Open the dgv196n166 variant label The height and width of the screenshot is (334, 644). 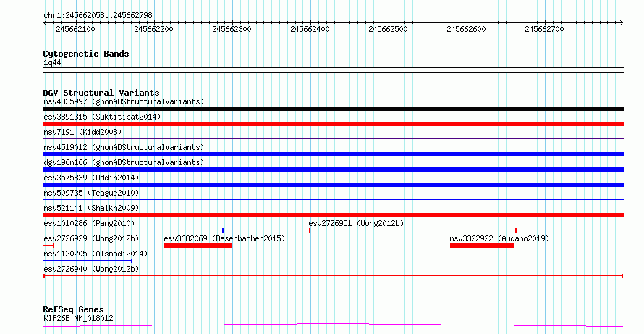point(124,162)
